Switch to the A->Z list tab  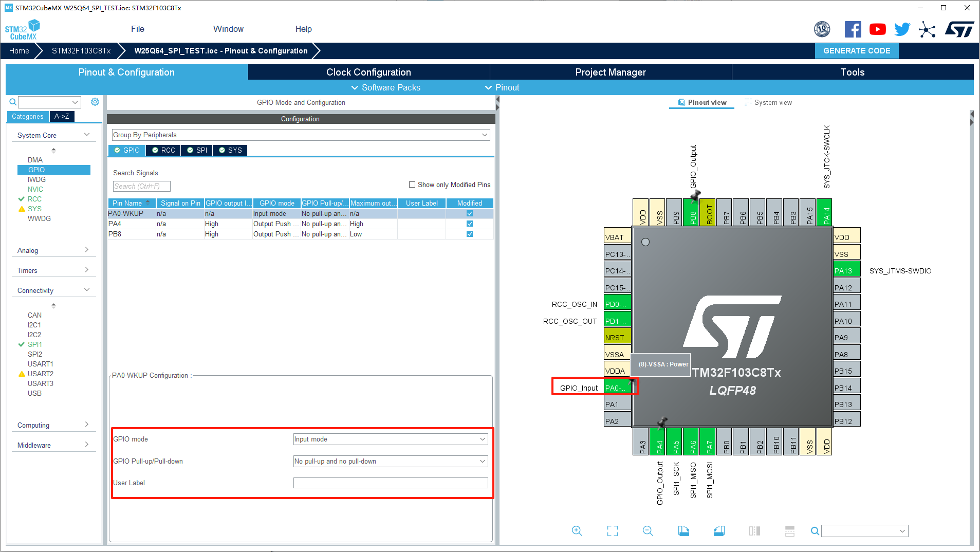[x=62, y=117]
